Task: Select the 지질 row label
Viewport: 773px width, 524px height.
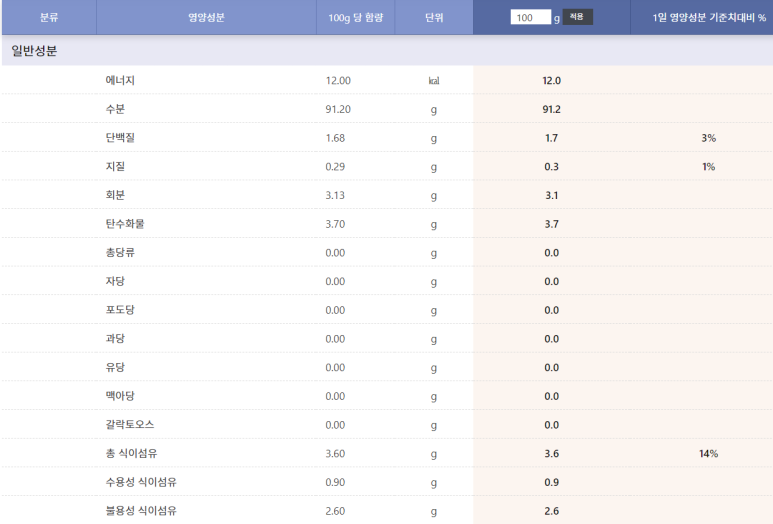Action: coord(115,166)
